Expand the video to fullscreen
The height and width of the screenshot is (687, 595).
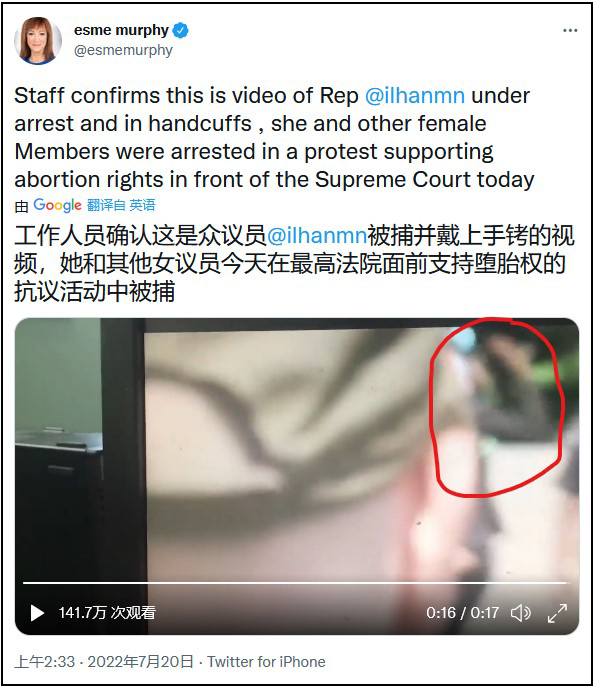[557, 613]
